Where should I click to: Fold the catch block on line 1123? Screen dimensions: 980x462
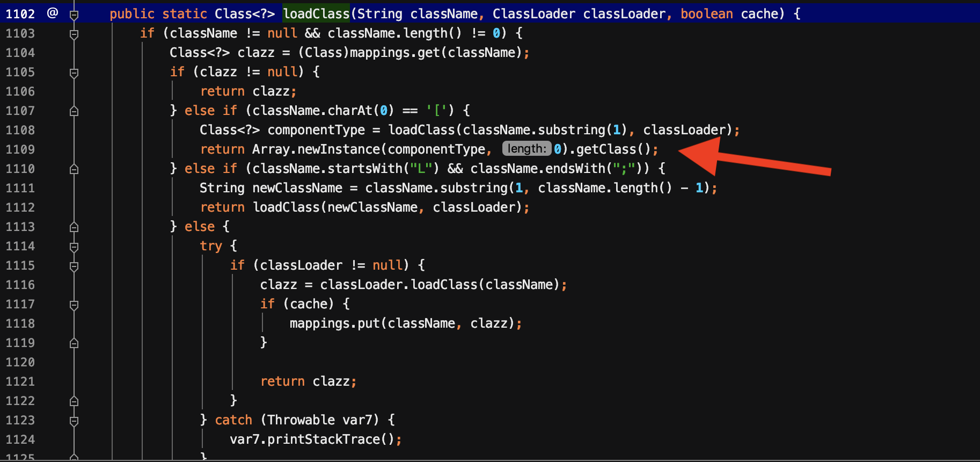(74, 421)
